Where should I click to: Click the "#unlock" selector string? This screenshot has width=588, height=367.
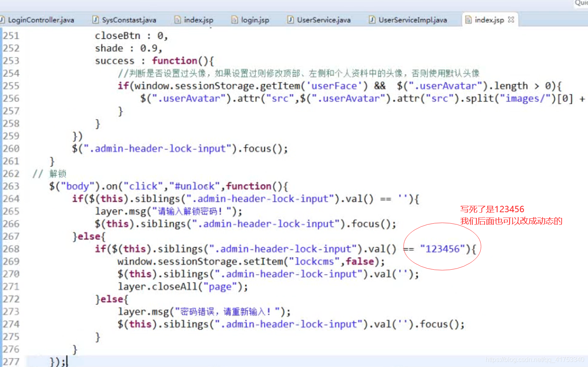(195, 186)
